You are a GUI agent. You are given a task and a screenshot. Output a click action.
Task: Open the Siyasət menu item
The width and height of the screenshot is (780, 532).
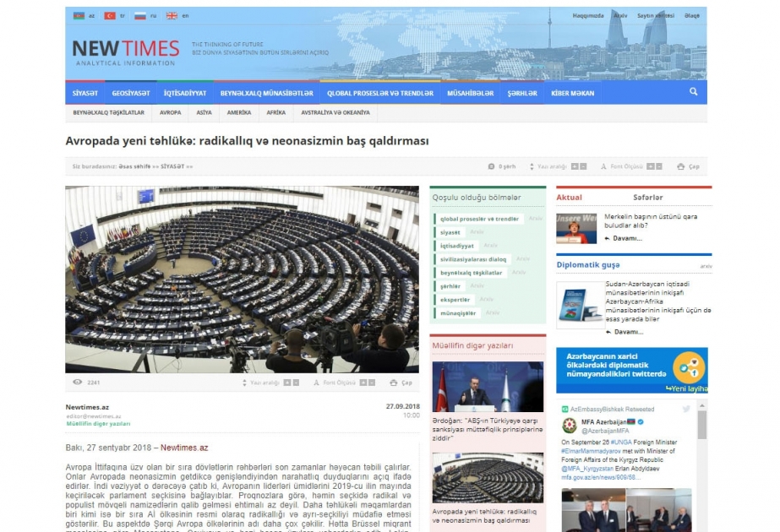[x=85, y=93]
